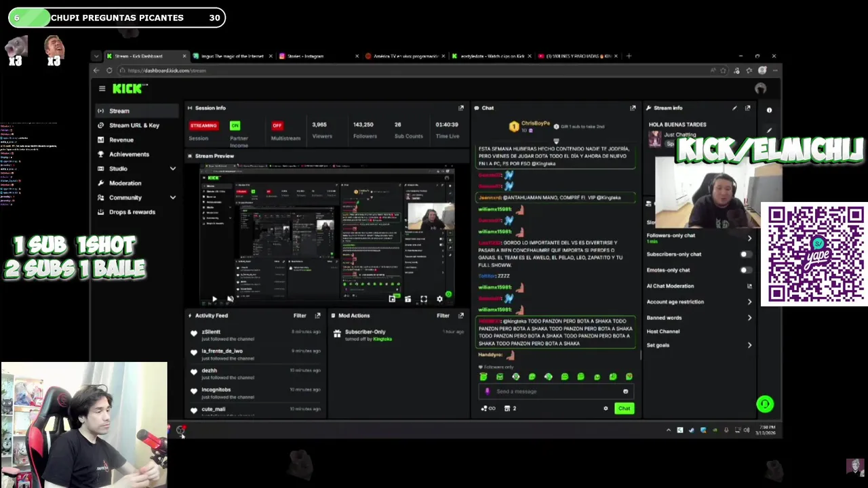Pop out the Session Info panel
Screen dimensions: 868x488
461,108
